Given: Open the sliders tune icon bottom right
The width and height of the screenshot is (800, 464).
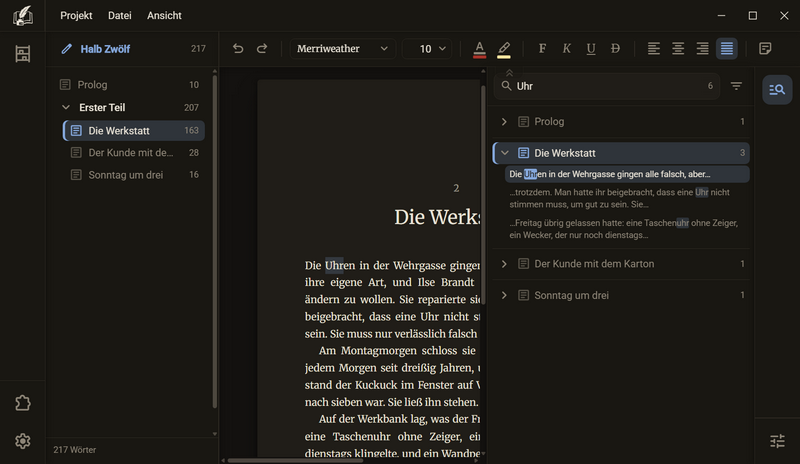Looking at the screenshot, I should click(x=777, y=441).
